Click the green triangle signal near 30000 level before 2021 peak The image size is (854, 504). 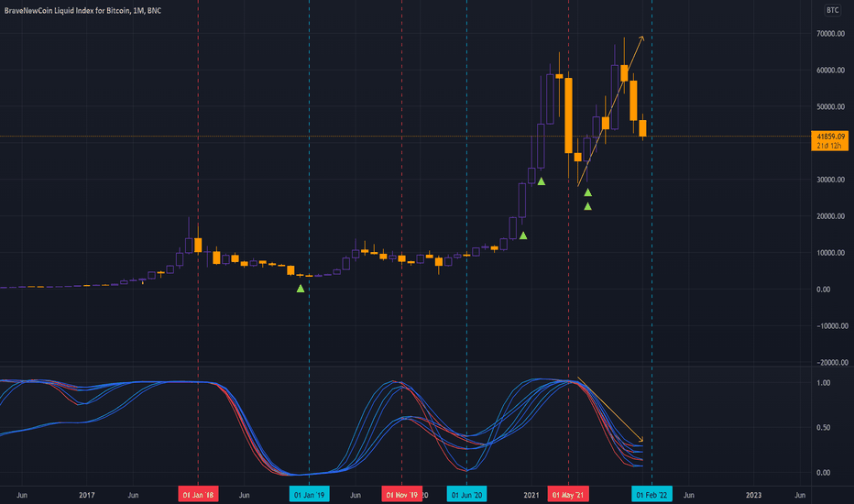pyautogui.click(x=541, y=181)
